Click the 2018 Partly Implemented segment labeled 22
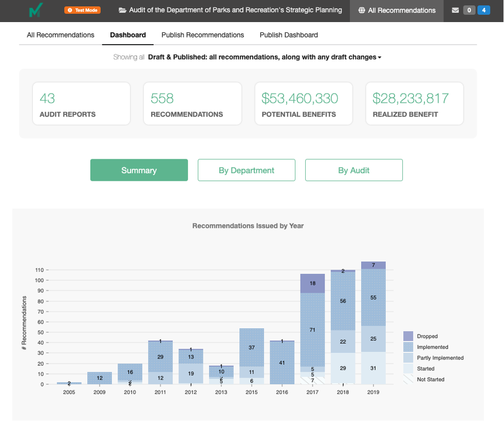The width and height of the screenshot is (504, 433). click(x=343, y=342)
